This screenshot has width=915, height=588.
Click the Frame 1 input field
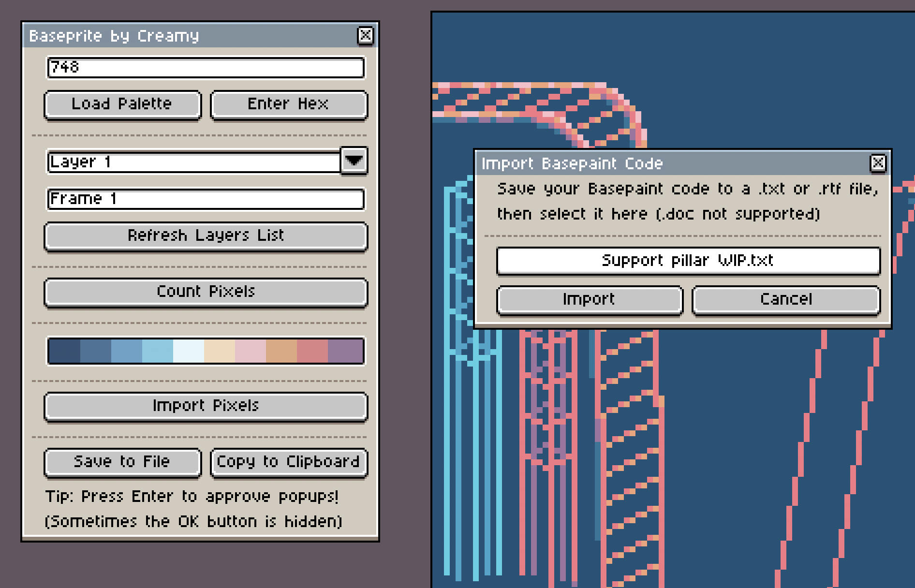[206, 199]
